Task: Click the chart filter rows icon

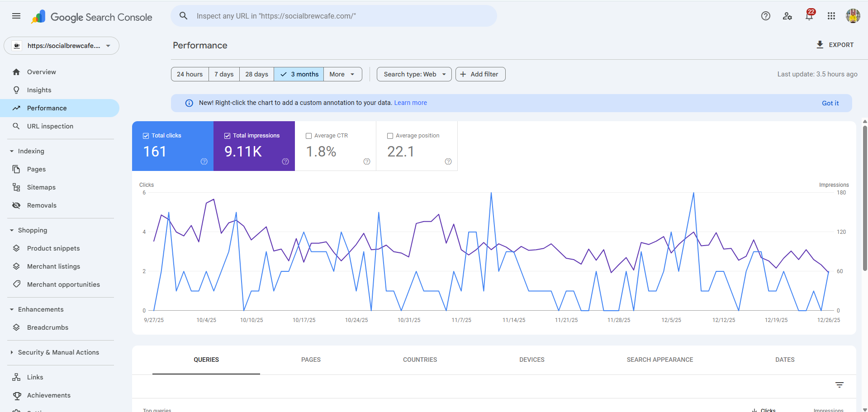Action: point(839,385)
